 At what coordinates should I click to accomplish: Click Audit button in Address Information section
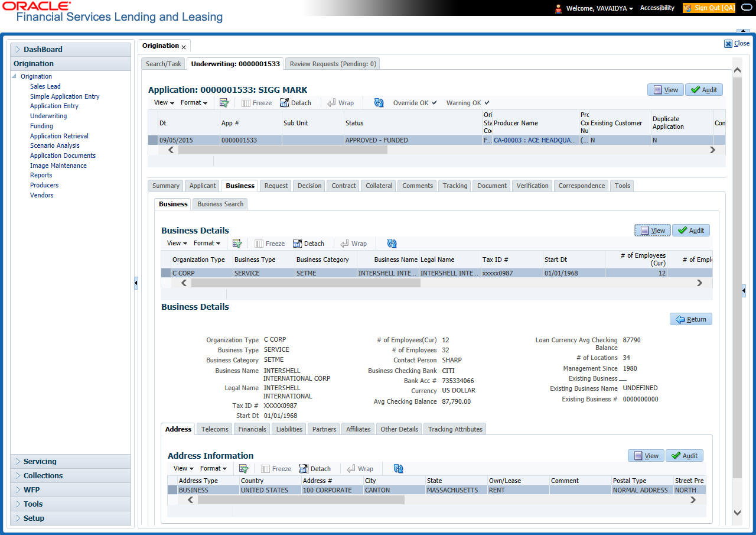coord(685,456)
